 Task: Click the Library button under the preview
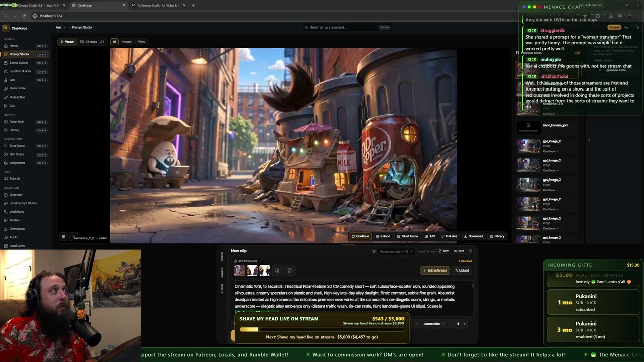pos(497,236)
